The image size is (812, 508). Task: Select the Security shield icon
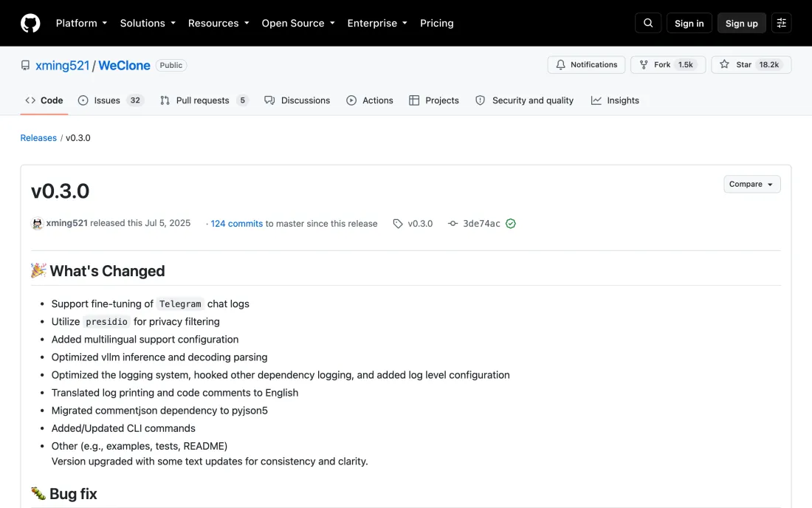(x=480, y=100)
